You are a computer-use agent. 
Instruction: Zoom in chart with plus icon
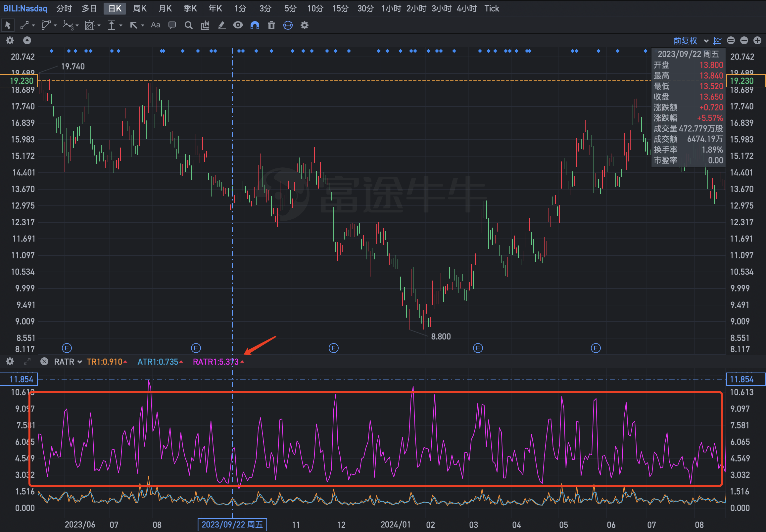(x=757, y=40)
